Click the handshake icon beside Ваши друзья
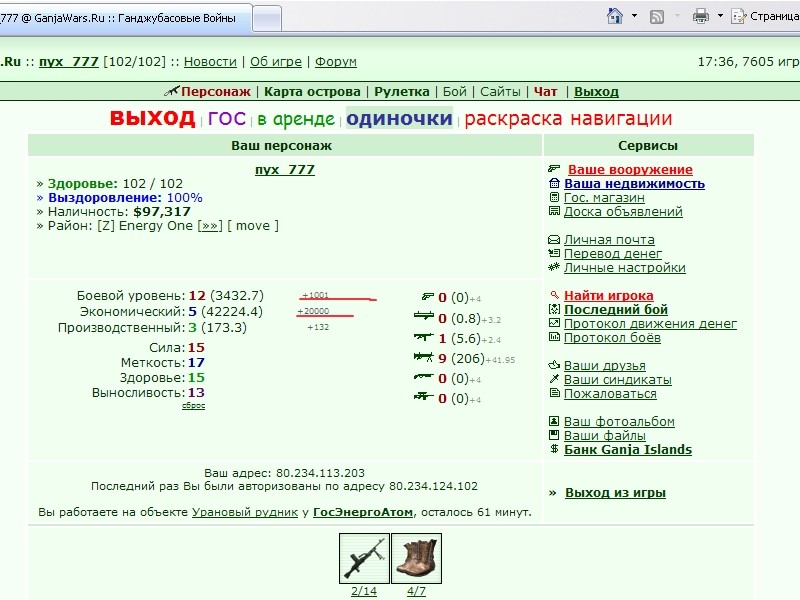 [x=554, y=365]
